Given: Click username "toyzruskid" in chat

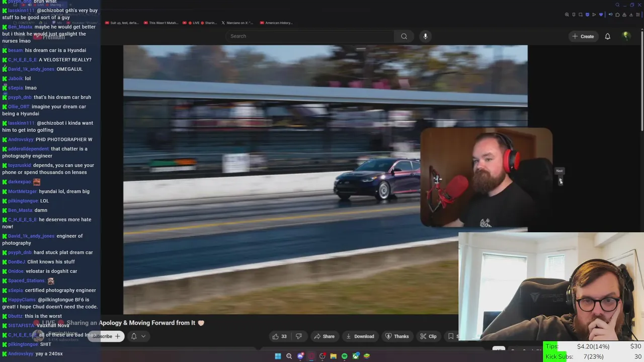Looking at the screenshot, I should (20, 165).
